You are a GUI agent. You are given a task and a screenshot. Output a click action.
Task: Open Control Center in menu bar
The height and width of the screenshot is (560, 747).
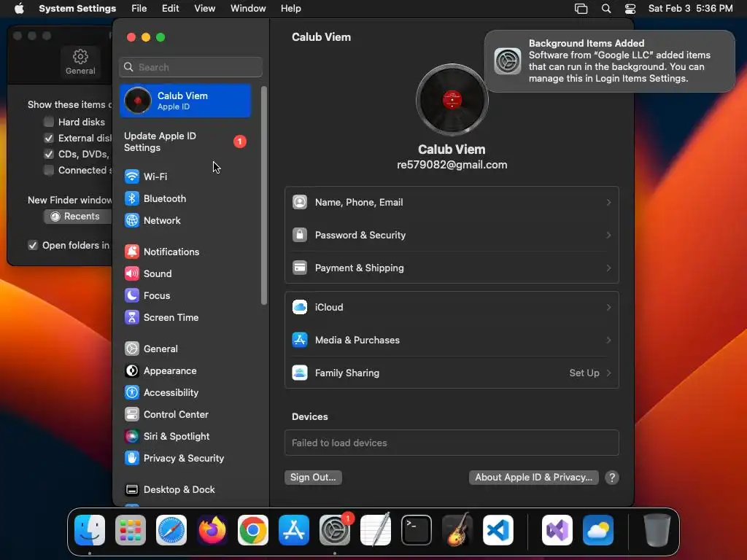pos(630,9)
